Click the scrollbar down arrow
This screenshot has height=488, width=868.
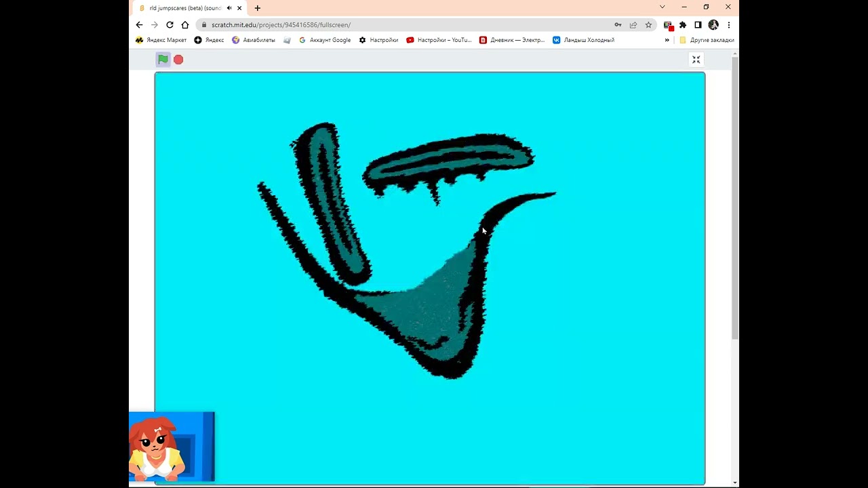pos(735,483)
